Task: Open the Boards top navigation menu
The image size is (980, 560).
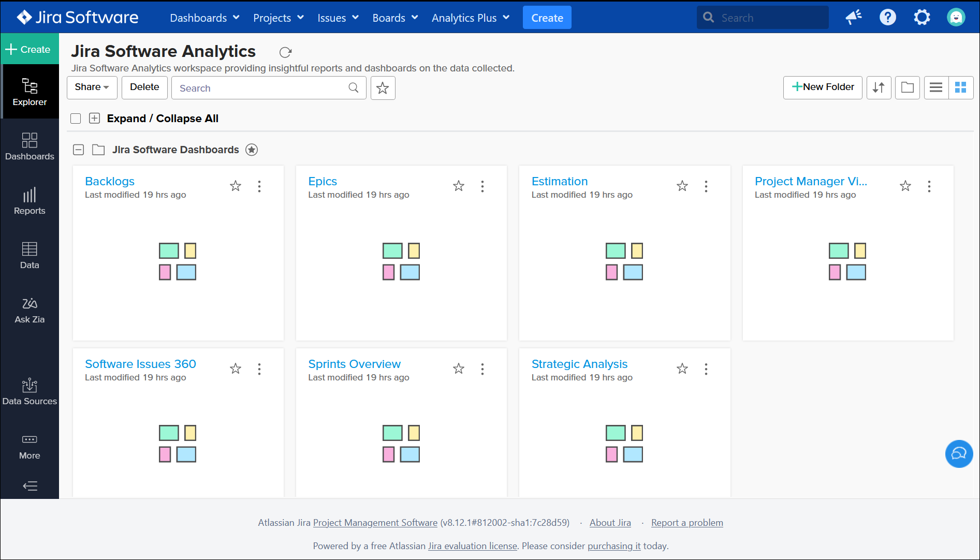Action: point(394,18)
